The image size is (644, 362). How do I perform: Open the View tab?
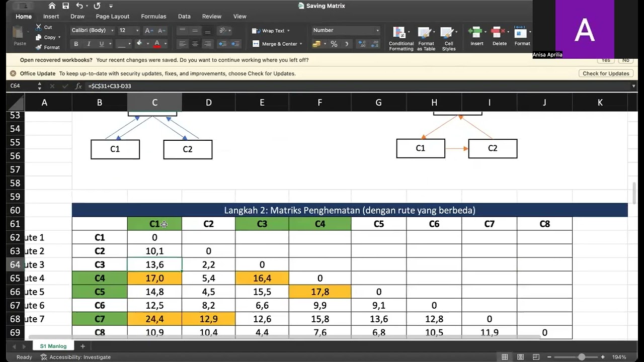(240, 17)
